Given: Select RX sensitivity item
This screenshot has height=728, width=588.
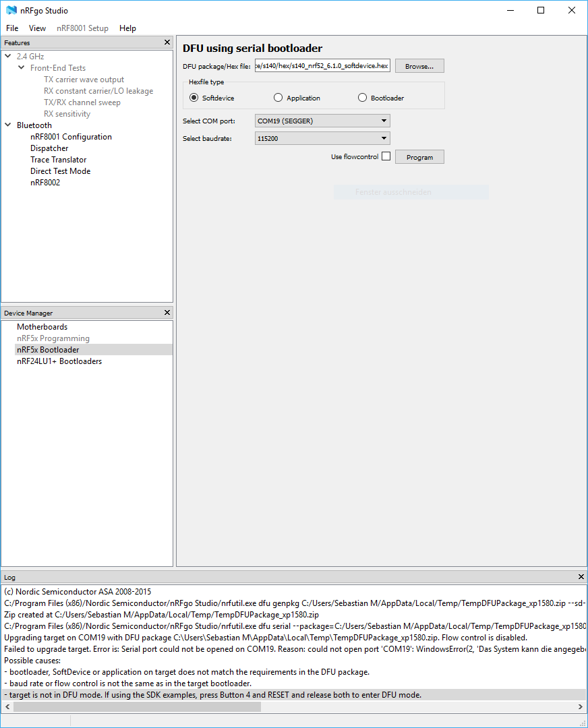Looking at the screenshot, I should pyautogui.click(x=67, y=114).
